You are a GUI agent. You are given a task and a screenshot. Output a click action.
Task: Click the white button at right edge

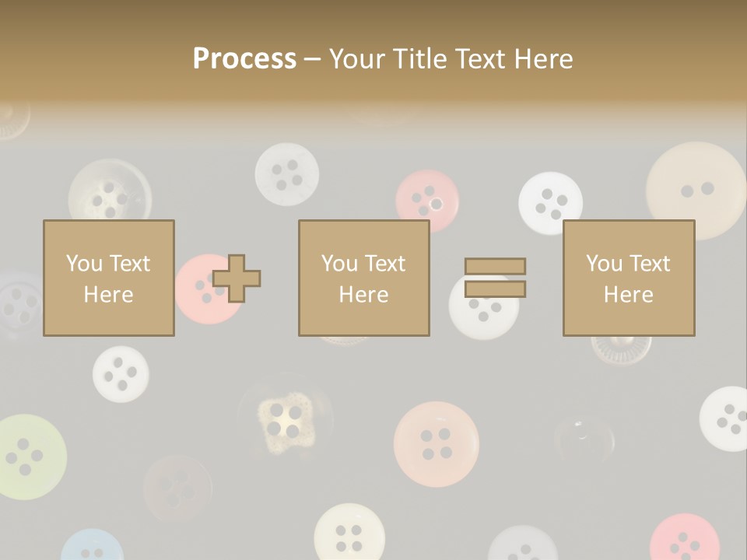(725, 418)
